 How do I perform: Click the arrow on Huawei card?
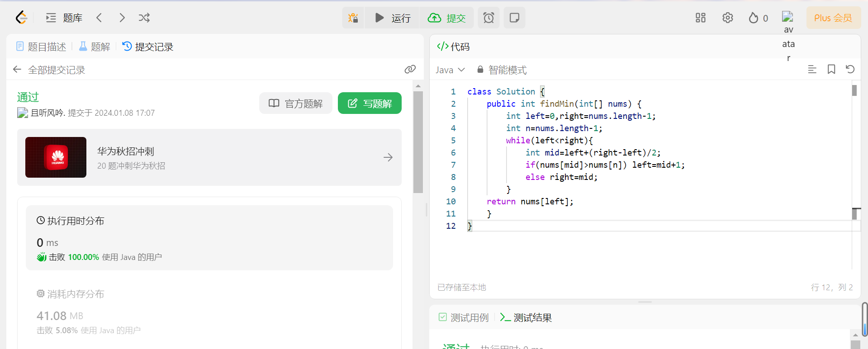(388, 157)
